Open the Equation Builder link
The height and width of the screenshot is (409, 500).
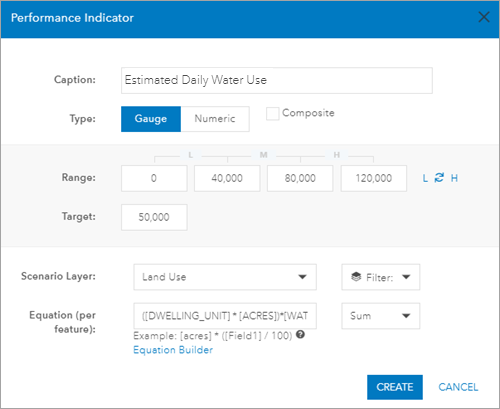(x=173, y=350)
